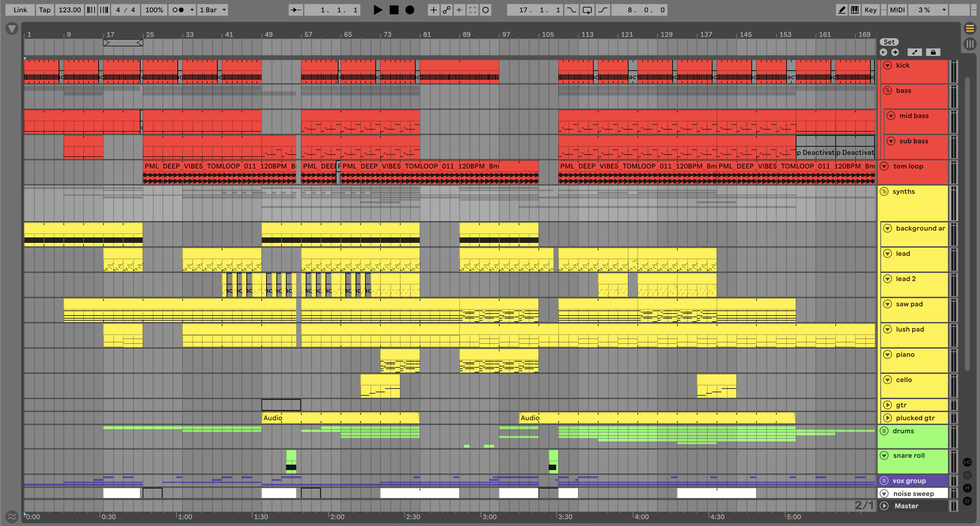Collapse the synths group track
980x526 pixels.
click(x=884, y=191)
